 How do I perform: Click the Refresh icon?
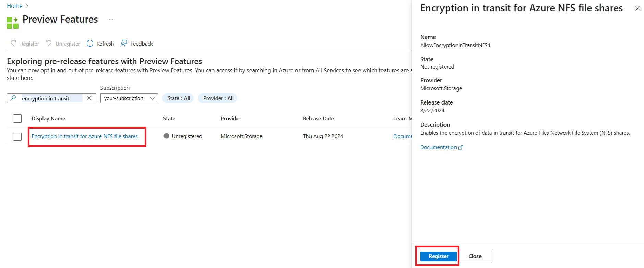pos(90,43)
